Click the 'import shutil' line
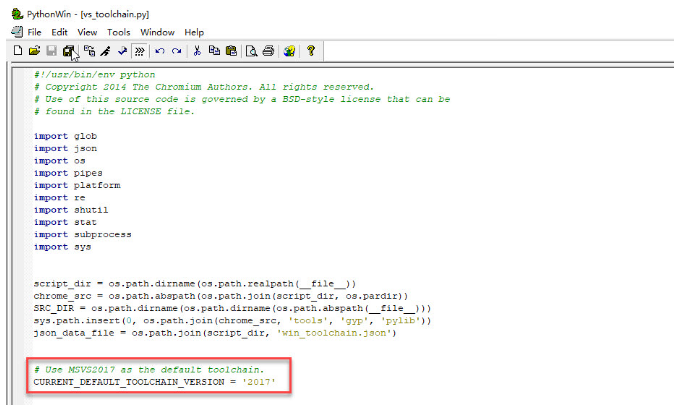This screenshot has height=409, width=678. tap(71, 210)
